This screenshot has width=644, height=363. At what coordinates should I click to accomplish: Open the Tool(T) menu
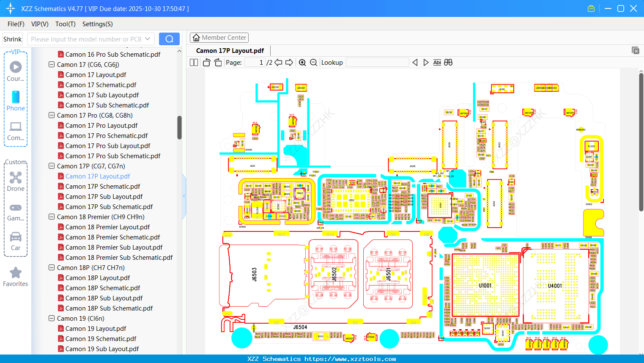pos(66,24)
